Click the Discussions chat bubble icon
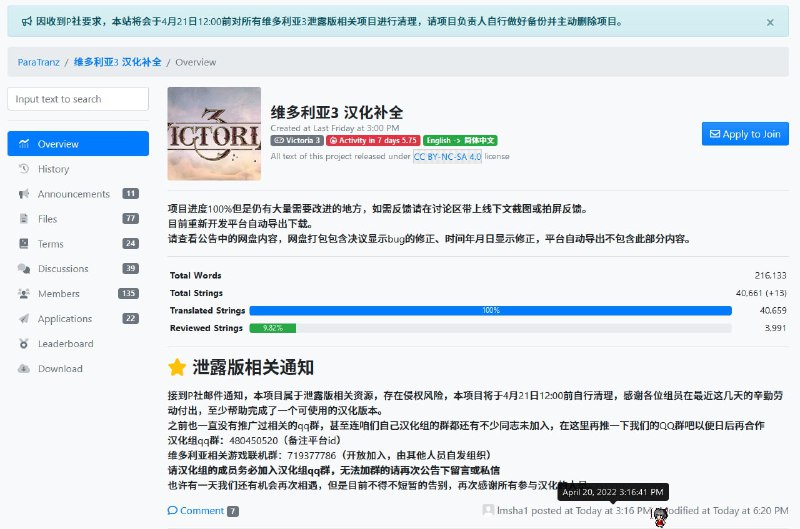800x529 pixels. [23, 269]
